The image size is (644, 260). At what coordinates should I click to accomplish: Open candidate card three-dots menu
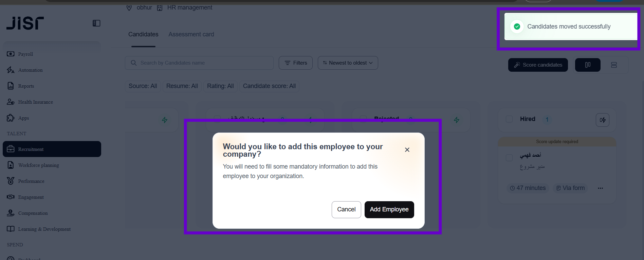pos(600,188)
